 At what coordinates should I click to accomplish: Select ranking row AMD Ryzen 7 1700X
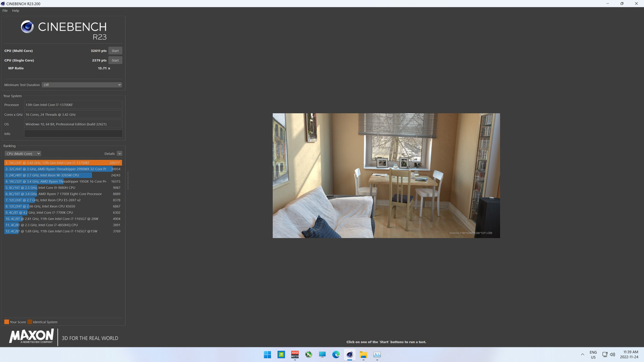tap(63, 194)
